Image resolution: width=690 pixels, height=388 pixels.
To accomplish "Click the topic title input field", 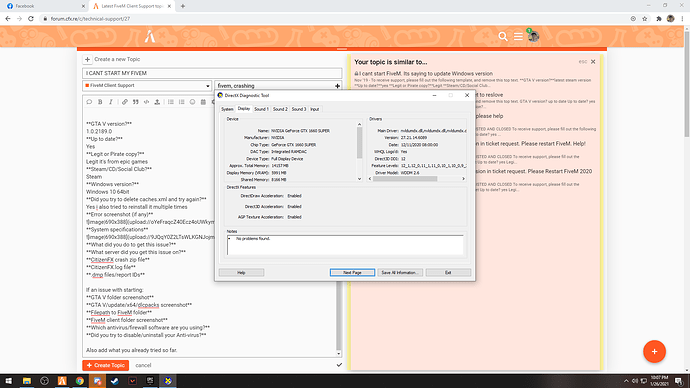I will 212,73.
